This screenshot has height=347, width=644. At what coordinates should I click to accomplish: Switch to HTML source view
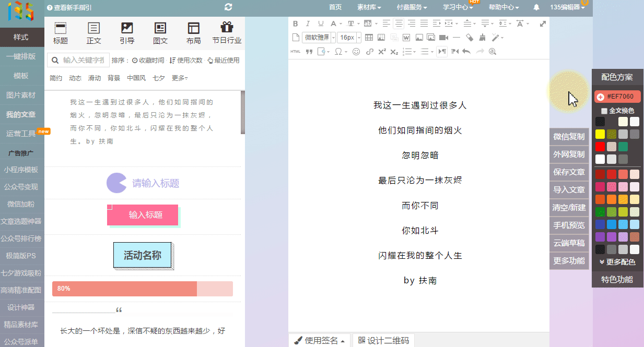click(x=295, y=52)
